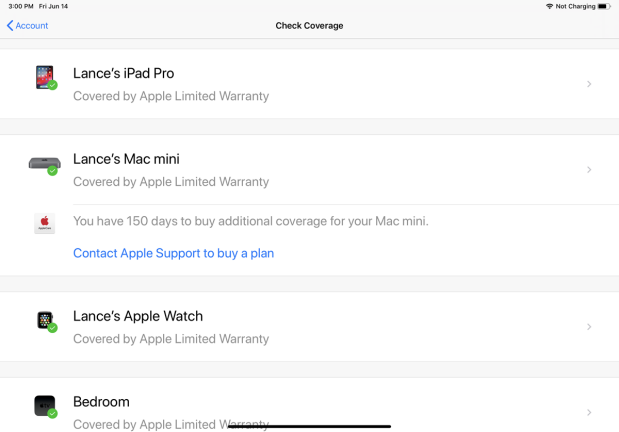Tap the AppleCare red apple icon

[45, 223]
